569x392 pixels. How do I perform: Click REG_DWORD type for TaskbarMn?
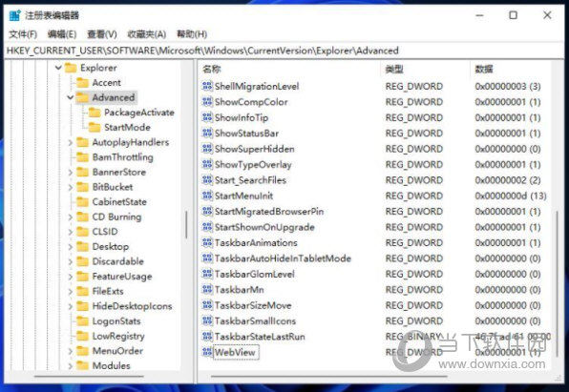[x=414, y=290]
